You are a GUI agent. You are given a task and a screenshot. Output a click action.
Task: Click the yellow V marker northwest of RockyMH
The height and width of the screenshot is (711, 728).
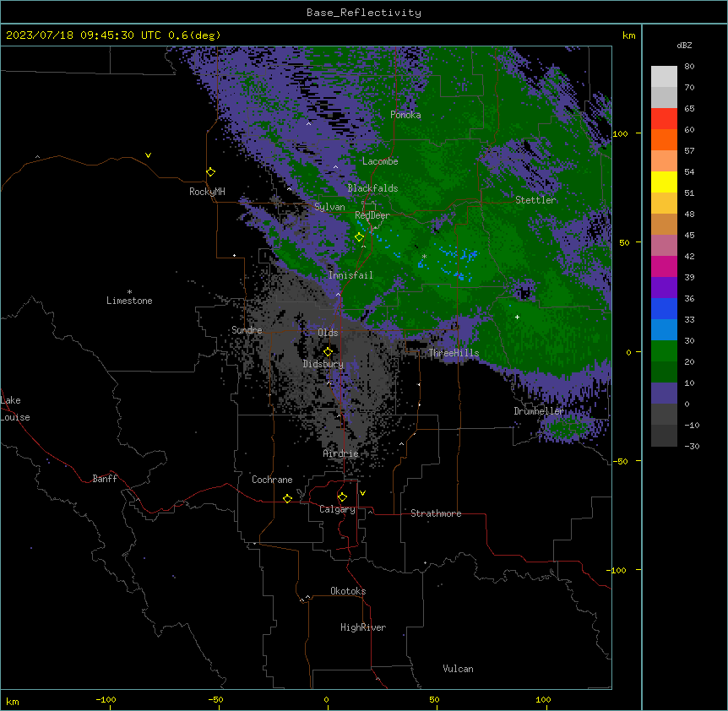point(148,155)
